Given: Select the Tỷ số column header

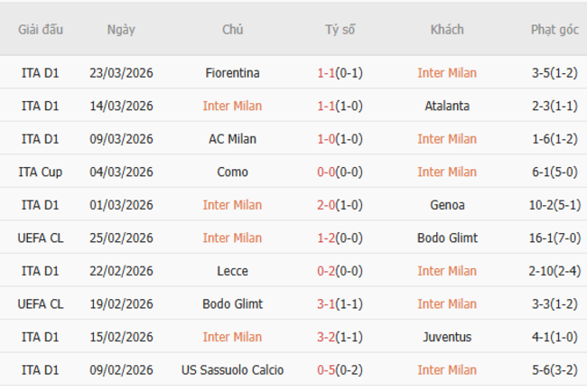Looking at the screenshot, I should [x=340, y=30].
